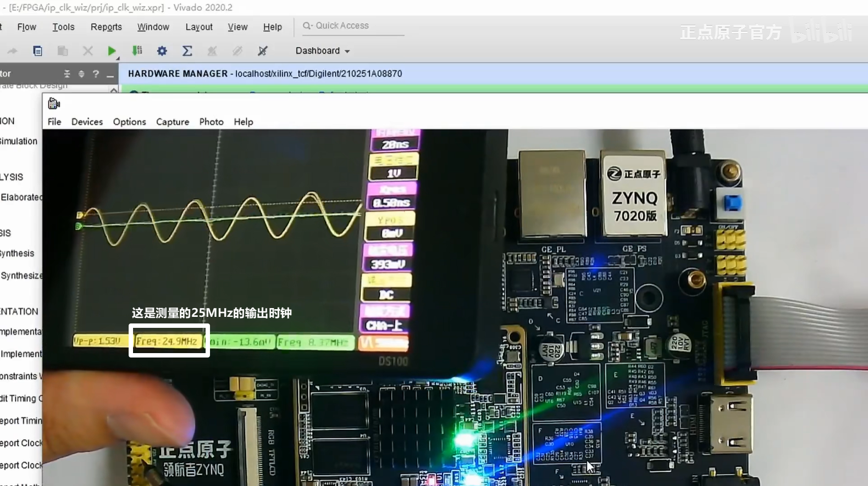Click the copy icon in Vivado toolbar
Screen dimensions: 868x486
[x=37, y=51]
